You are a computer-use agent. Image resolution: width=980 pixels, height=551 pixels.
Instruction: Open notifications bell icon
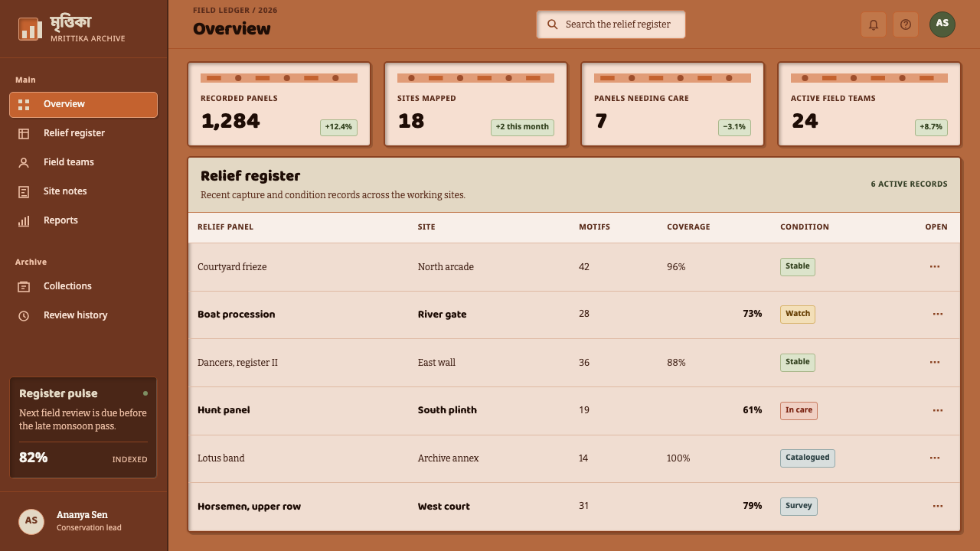874,24
